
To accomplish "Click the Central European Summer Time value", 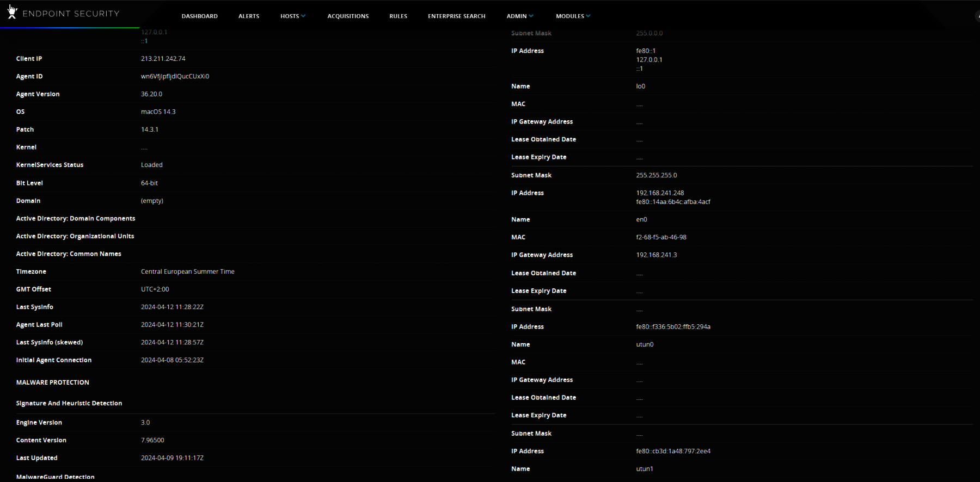I will pos(187,271).
